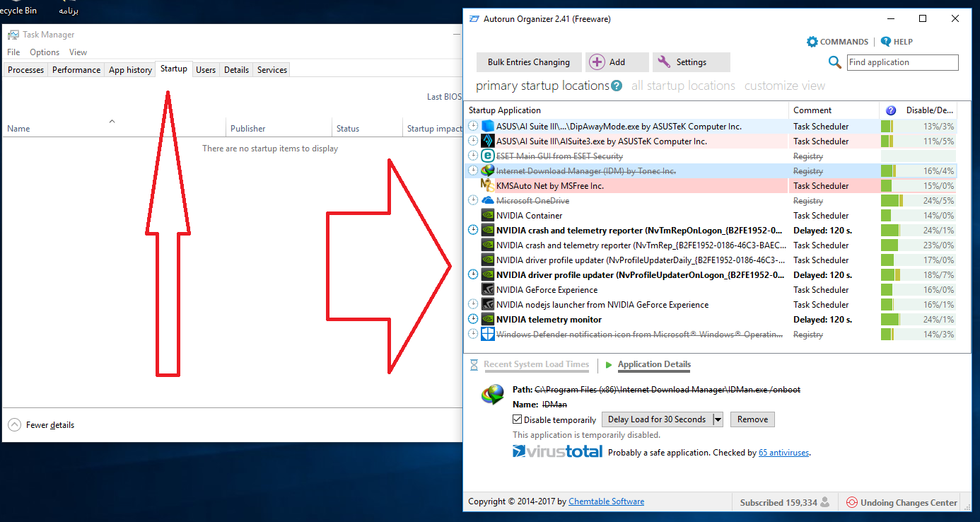This screenshot has width=980, height=522.
Task: Collapse Task Manager with Fewer details
Action: [41, 425]
